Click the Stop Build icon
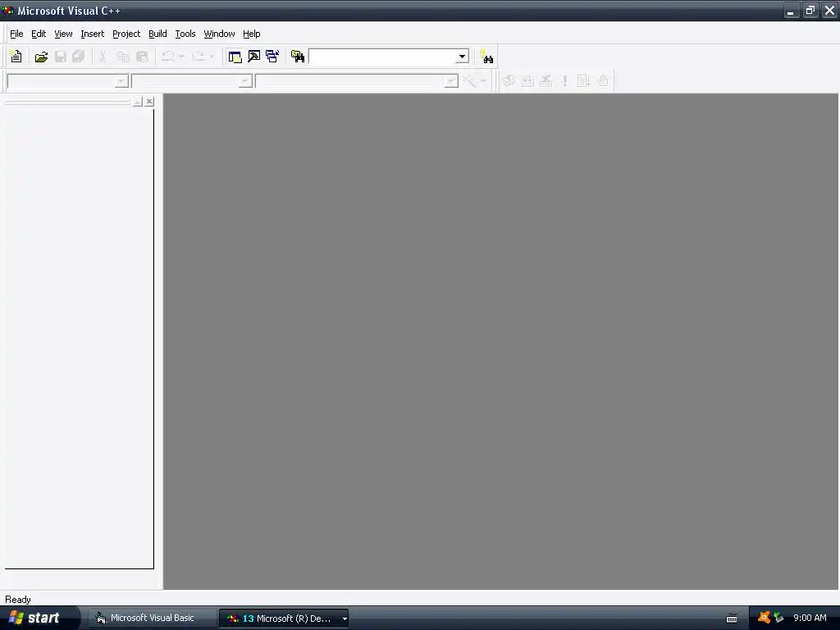Viewport: 840px width, 630px height. (546, 81)
